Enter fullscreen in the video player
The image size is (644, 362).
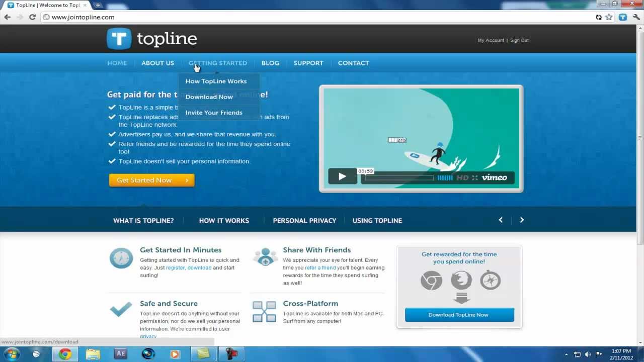(x=474, y=177)
